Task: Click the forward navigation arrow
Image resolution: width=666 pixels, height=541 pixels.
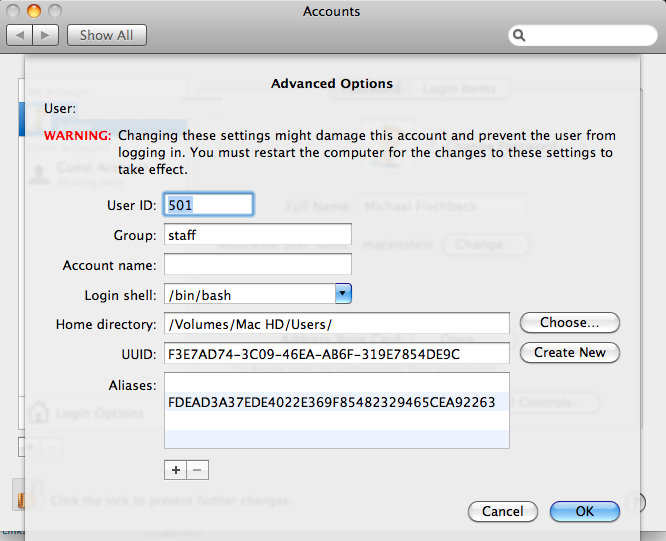Action: click(x=47, y=35)
